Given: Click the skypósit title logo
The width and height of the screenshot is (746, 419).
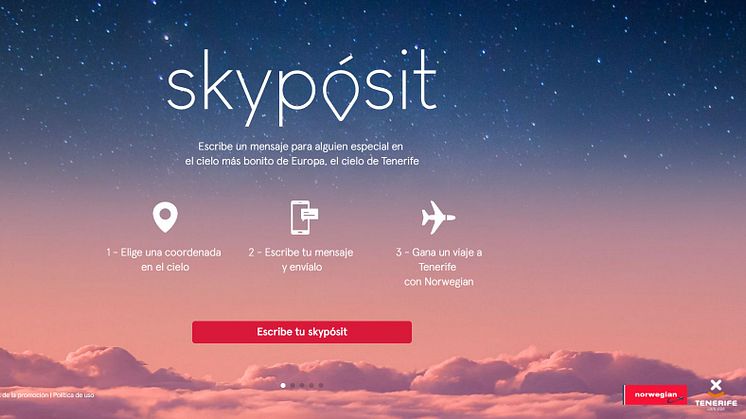Looking at the screenshot, I should tap(301, 88).
